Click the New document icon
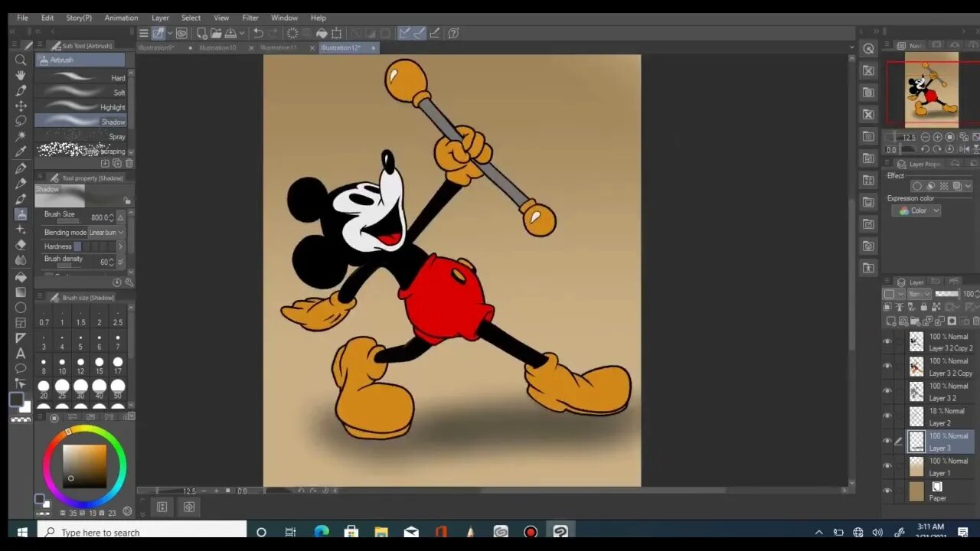This screenshot has height=551, width=980. pyautogui.click(x=202, y=33)
